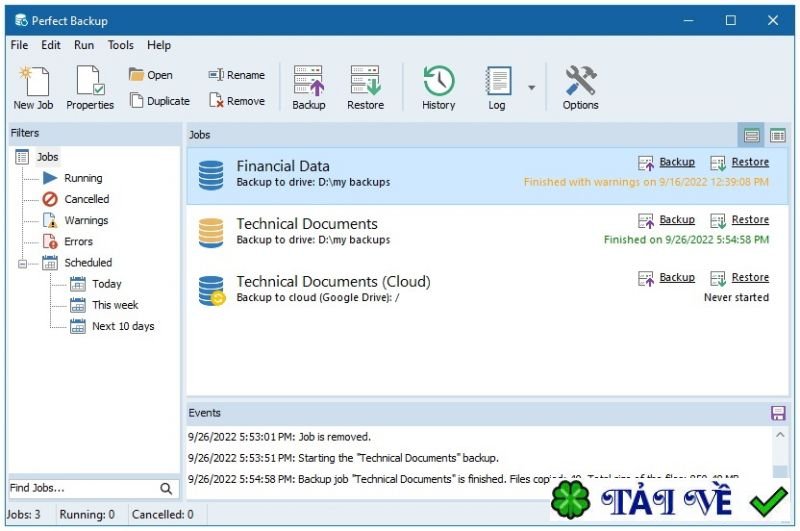
Task: Open the Options settings
Action: (581, 88)
